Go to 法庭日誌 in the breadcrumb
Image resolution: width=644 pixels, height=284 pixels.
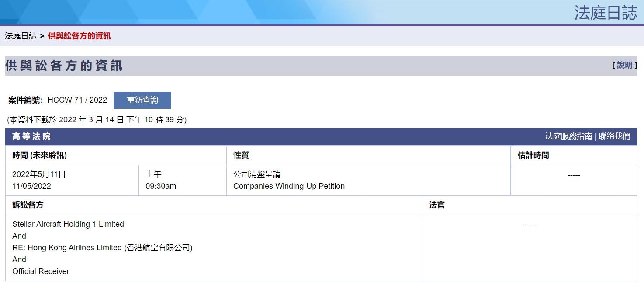point(21,36)
